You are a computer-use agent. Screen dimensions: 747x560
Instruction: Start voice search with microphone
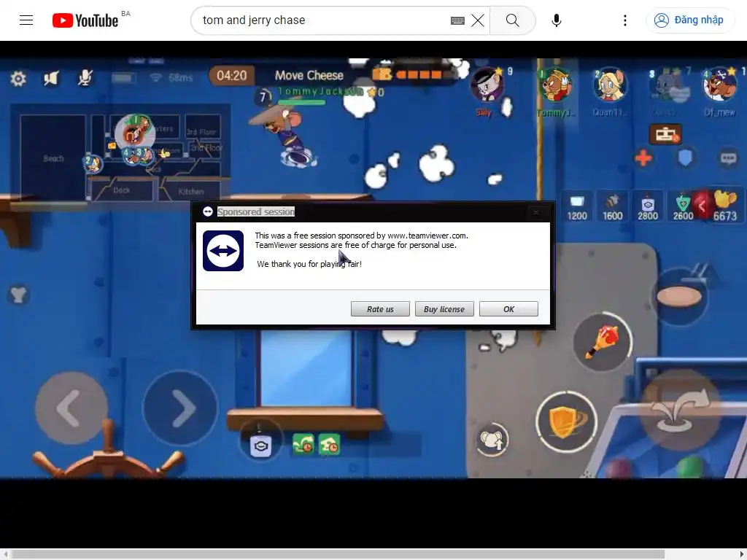click(556, 20)
